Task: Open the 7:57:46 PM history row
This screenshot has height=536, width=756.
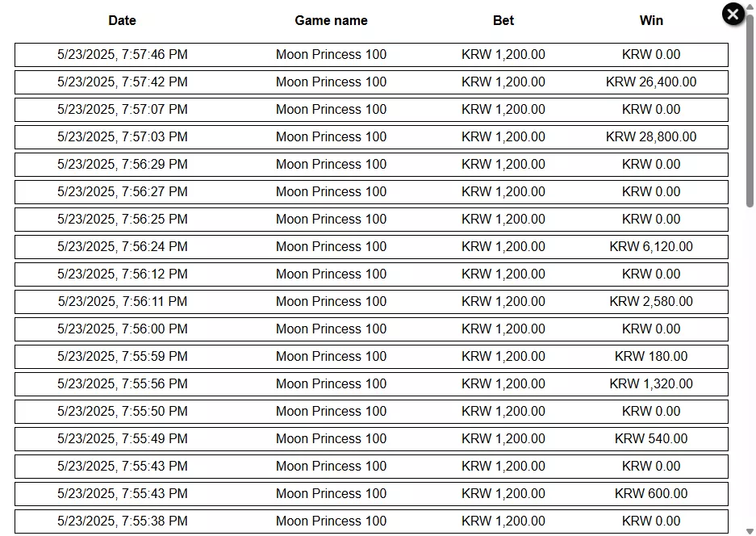Action: (x=371, y=55)
